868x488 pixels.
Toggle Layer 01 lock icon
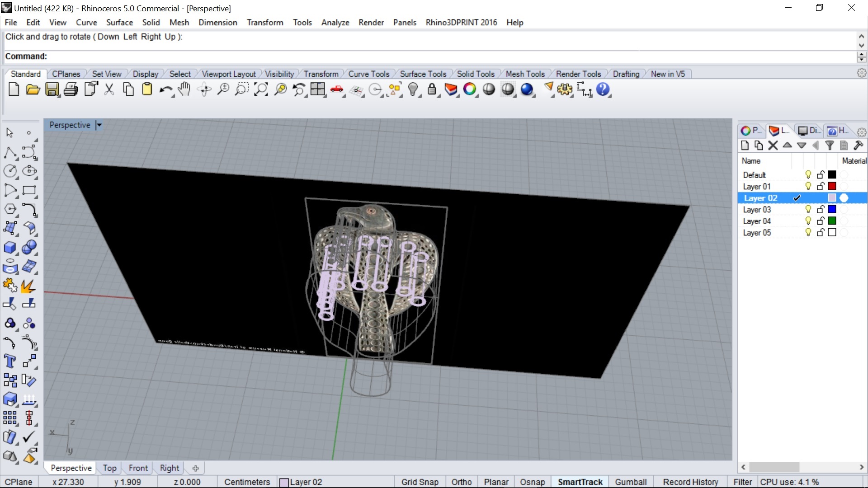tap(821, 186)
